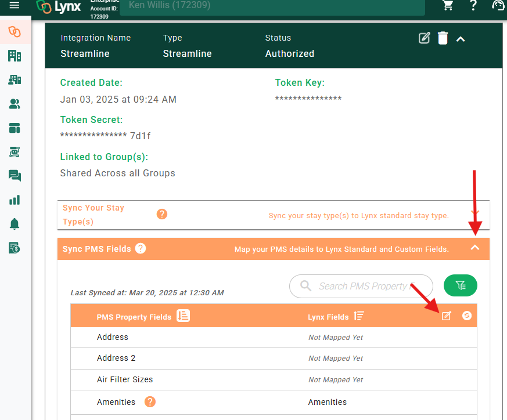Show help for Sync Your Stay Type(s)

coord(162,214)
